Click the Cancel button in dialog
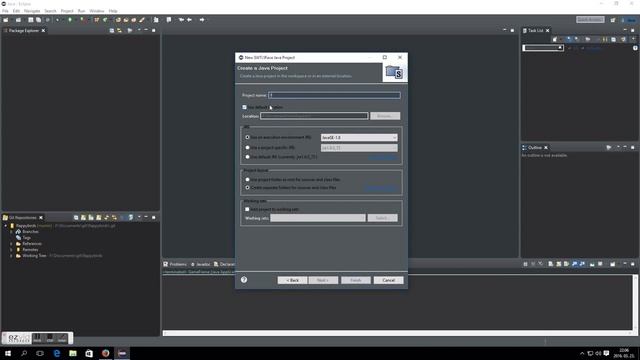 tap(389, 280)
